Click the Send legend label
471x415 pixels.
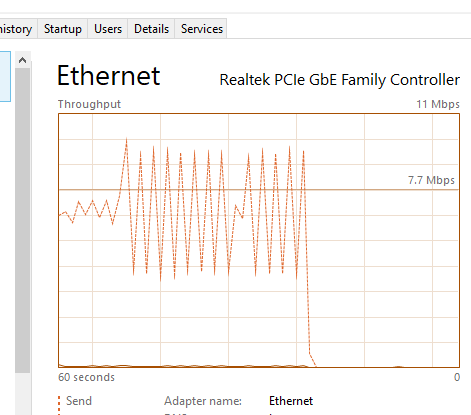(x=79, y=401)
